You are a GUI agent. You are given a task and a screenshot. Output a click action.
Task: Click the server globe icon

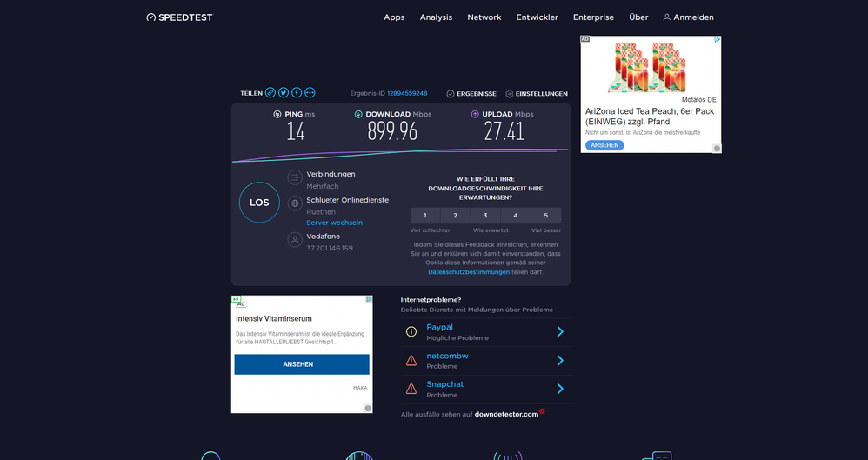coord(295,203)
